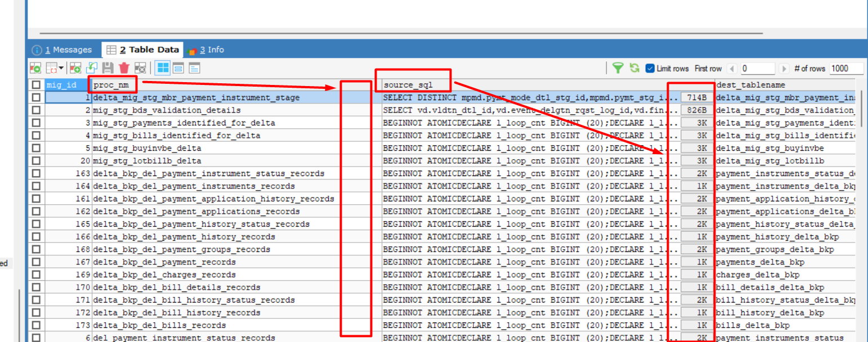The width and height of the screenshot is (868, 342).
Task: Tick the select-all checkbox in header
Action: 37,85
